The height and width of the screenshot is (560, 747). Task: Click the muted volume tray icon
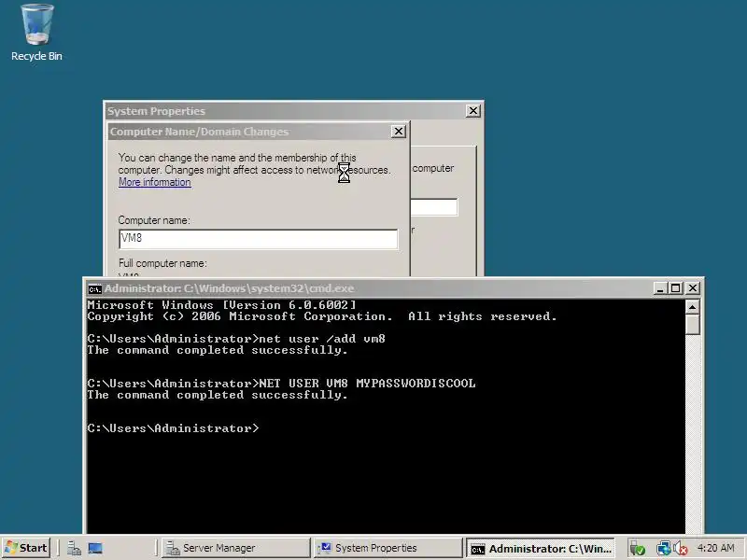[x=681, y=549]
